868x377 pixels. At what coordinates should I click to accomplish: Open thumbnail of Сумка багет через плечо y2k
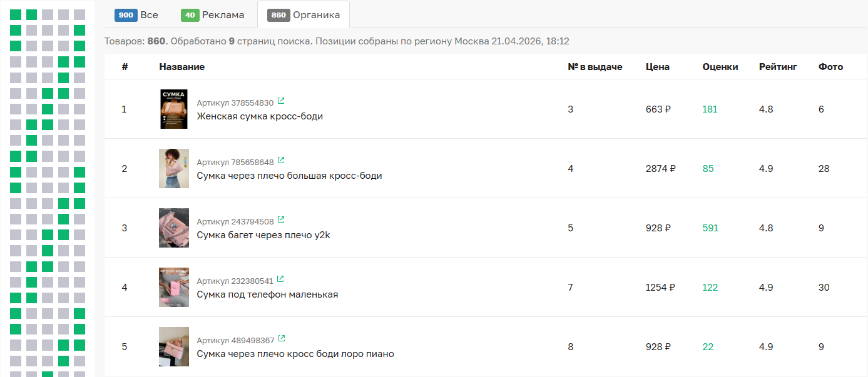173,228
